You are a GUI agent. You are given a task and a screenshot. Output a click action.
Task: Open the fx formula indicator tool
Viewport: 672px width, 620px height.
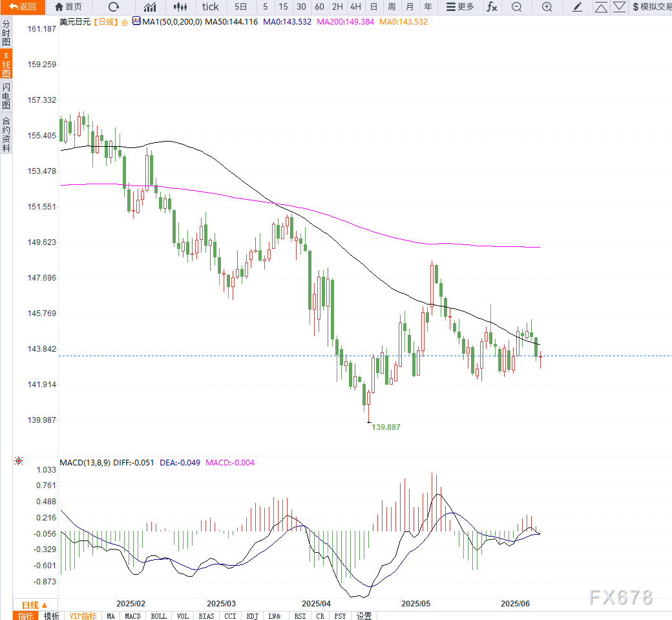(492, 7)
